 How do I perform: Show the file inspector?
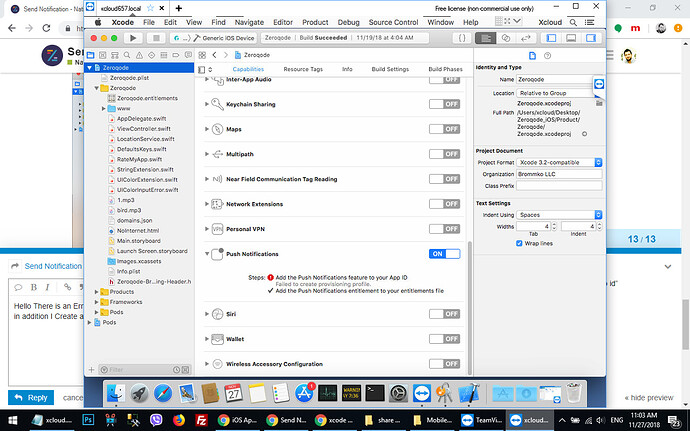pyautogui.click(x=532, y=55)
